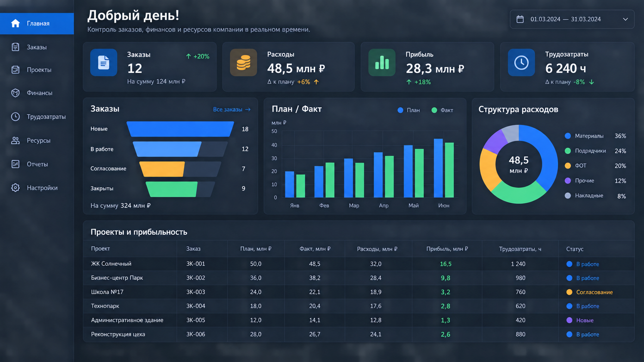This screenshot has width=644, height=362.
Task: Click the arrow next to Все заказы
Action: tap(248, 110)
